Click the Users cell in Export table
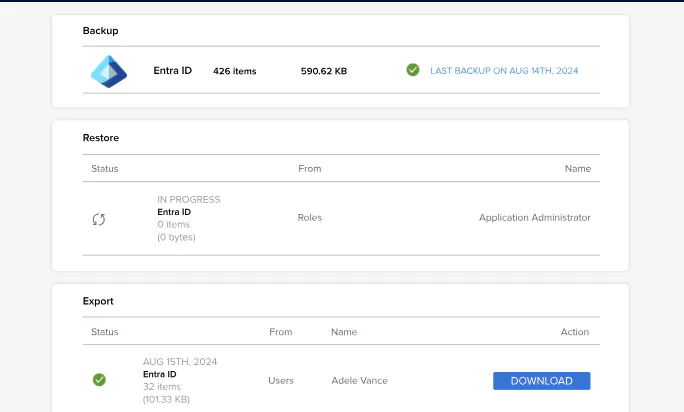This screenshot has height=412, width=684. coord(281,381)
